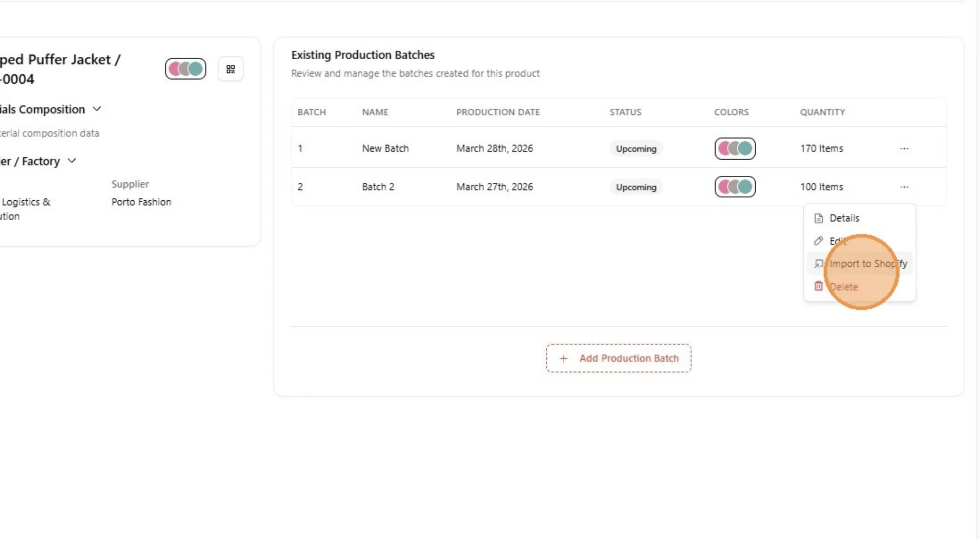Click the 'Existing Production Batches' heading
Image resolution: width=980 pixels, height=539 pixels.
point(363,55)
